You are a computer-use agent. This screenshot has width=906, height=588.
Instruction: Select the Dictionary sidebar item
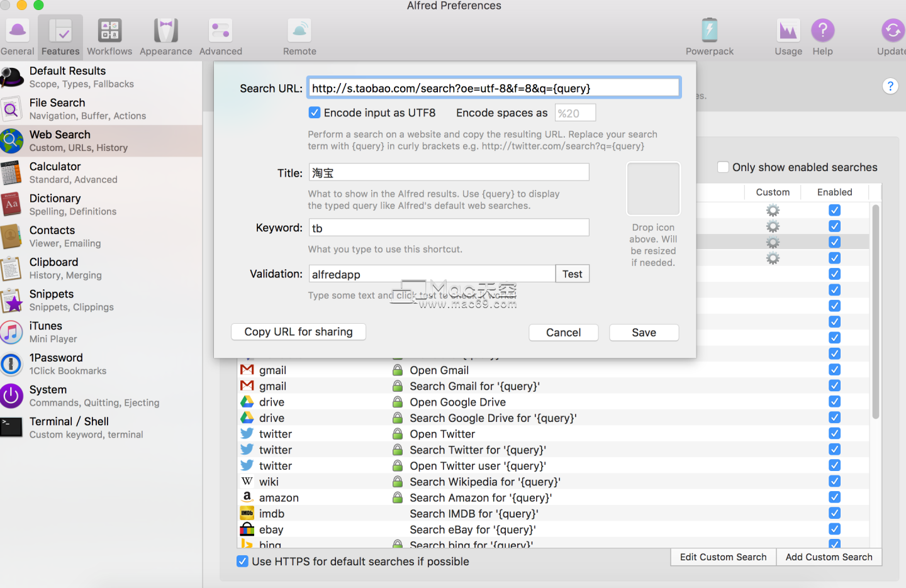[x=101, y=204]
